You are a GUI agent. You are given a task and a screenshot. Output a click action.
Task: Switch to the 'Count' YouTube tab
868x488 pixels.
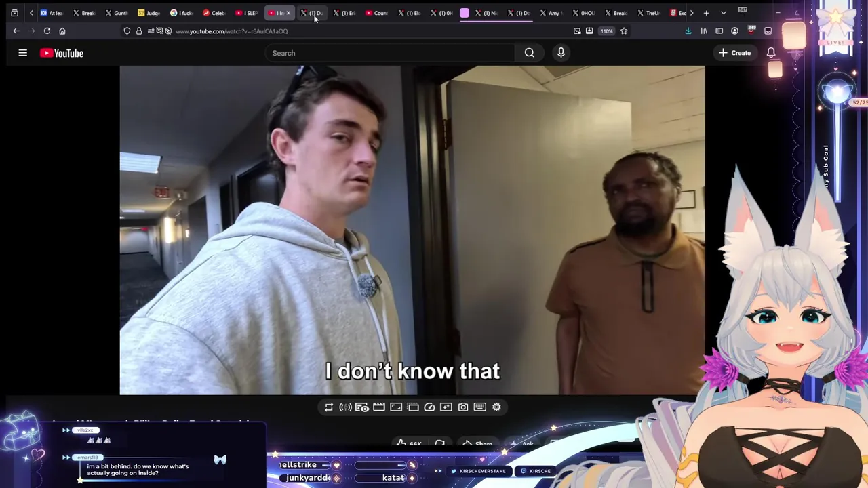pyautogui.click(x=377, y=13)
